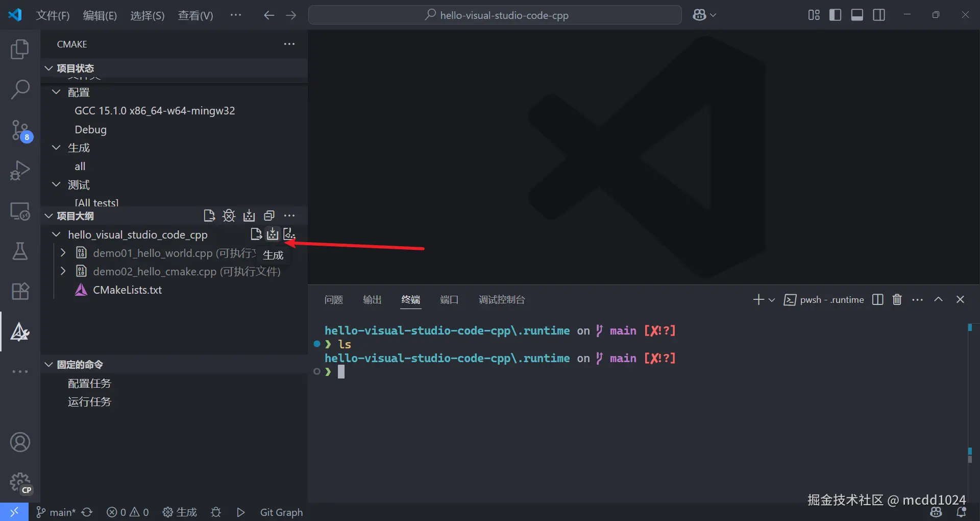Collapse the 配置 tree node
Viewport: 980px width, 521px height.
coord(56,92)
